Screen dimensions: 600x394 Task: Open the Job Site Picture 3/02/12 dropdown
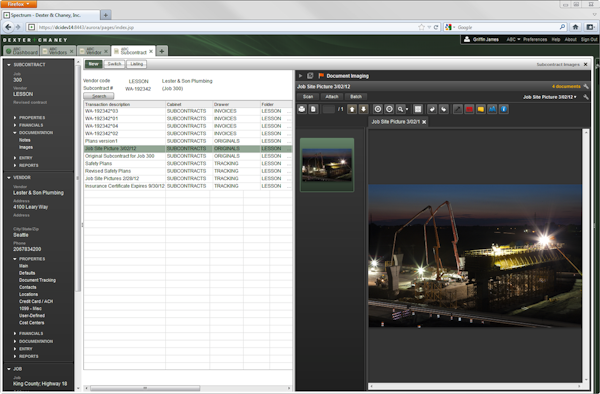click(550, 97)
